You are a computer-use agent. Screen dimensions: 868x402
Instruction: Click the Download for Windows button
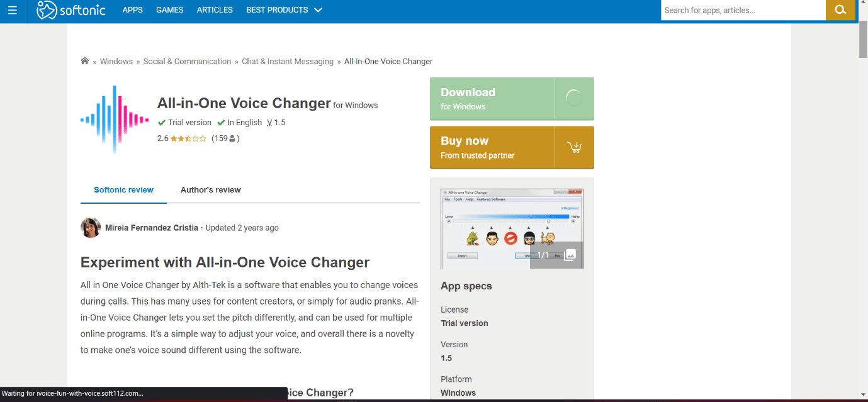click(512, 99)
